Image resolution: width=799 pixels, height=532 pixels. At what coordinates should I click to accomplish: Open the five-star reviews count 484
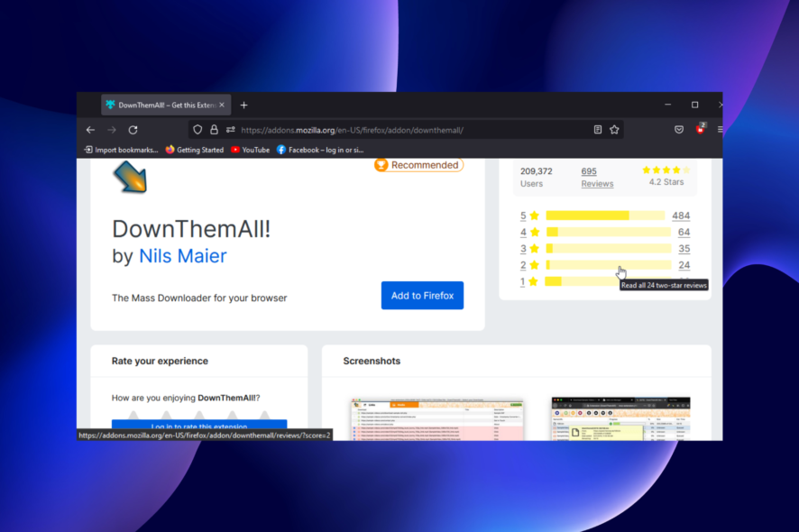coord(681,216)
